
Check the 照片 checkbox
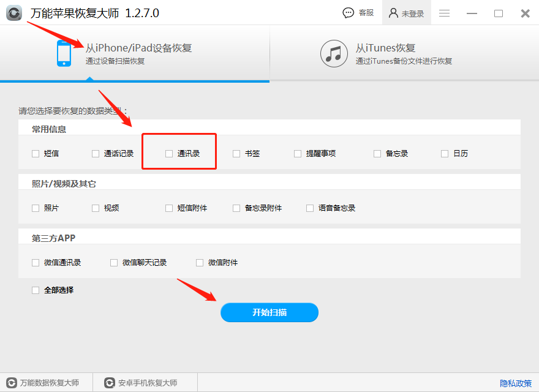pos(36,208)
